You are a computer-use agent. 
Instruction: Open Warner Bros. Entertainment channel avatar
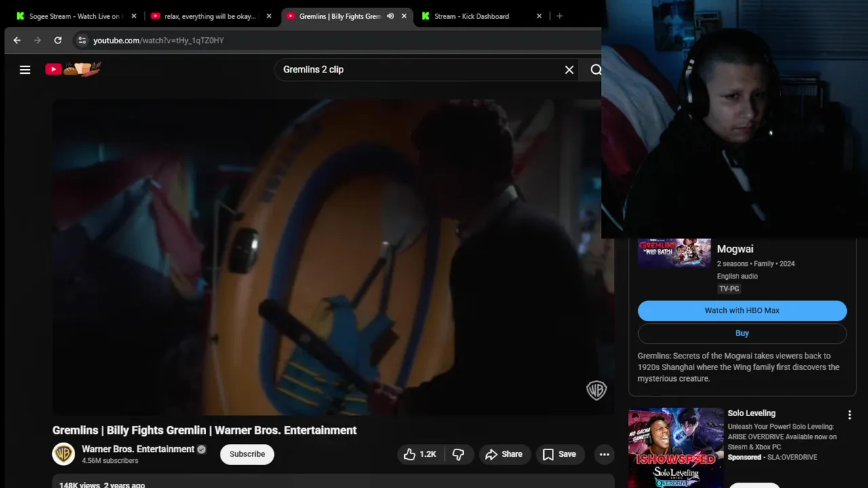pyautogui.click(x=64, y=454)
